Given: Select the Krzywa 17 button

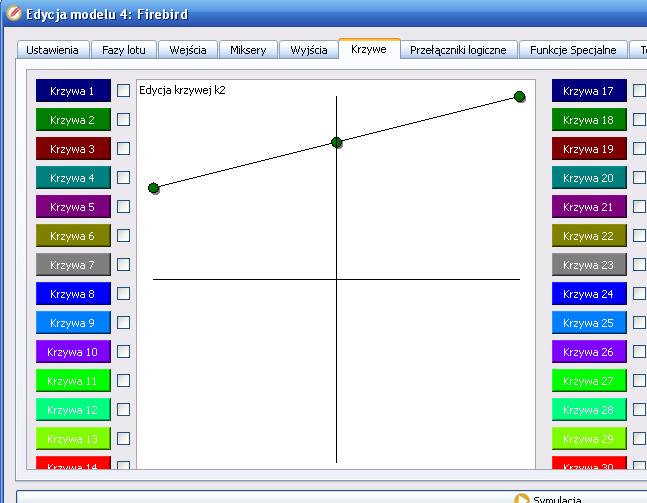Looking at the screenshot, I should pos(589,91).
